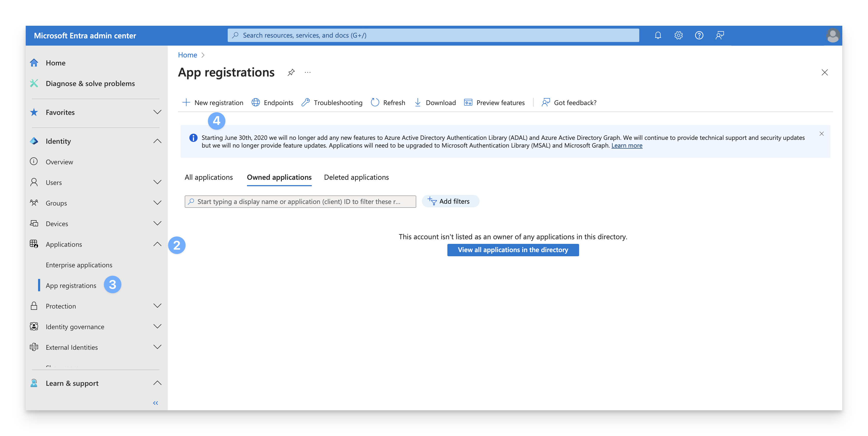Click the Favorites star icon
Image resolution: width=868 pixels, height=436 pixels.
pyautogui.click(x=34, y=112)
